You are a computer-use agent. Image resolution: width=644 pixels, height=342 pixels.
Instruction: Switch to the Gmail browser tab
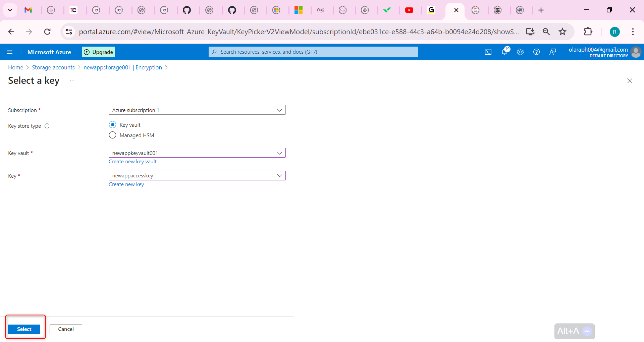point(28,10)
